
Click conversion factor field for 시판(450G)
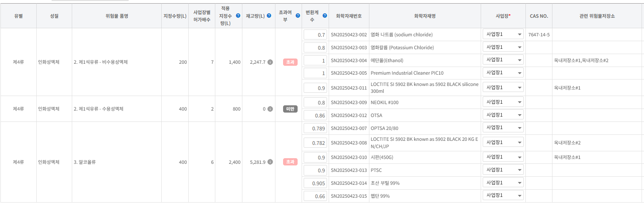(315, 157)
